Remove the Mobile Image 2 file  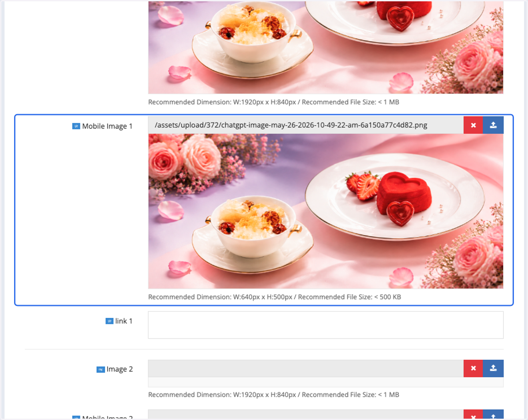coord(473,415)
